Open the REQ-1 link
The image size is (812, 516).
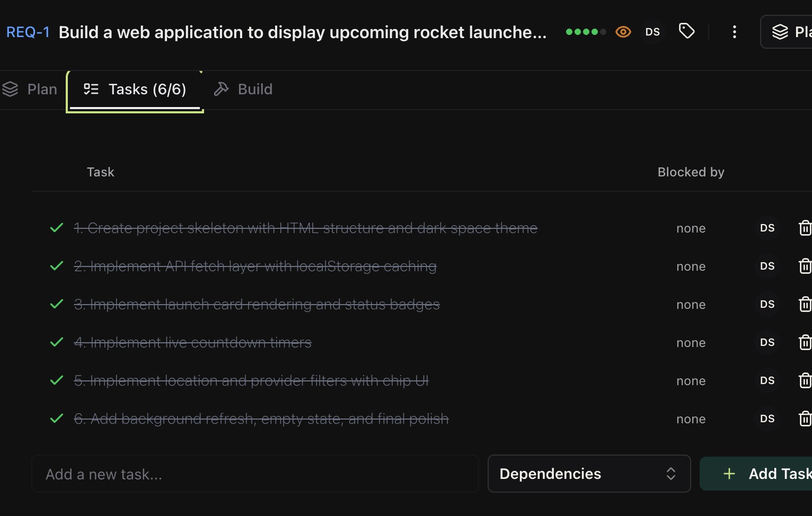(x=28, y=32)
